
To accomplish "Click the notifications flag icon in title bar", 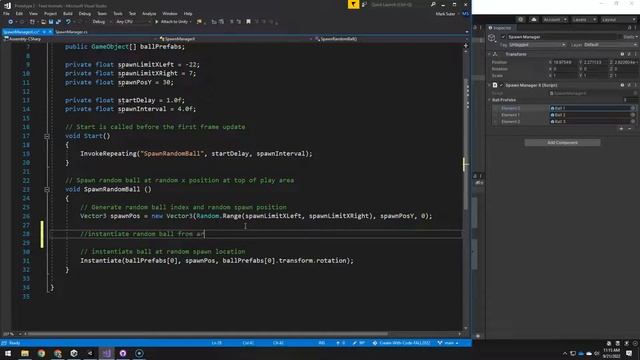I will pos(353,4).
